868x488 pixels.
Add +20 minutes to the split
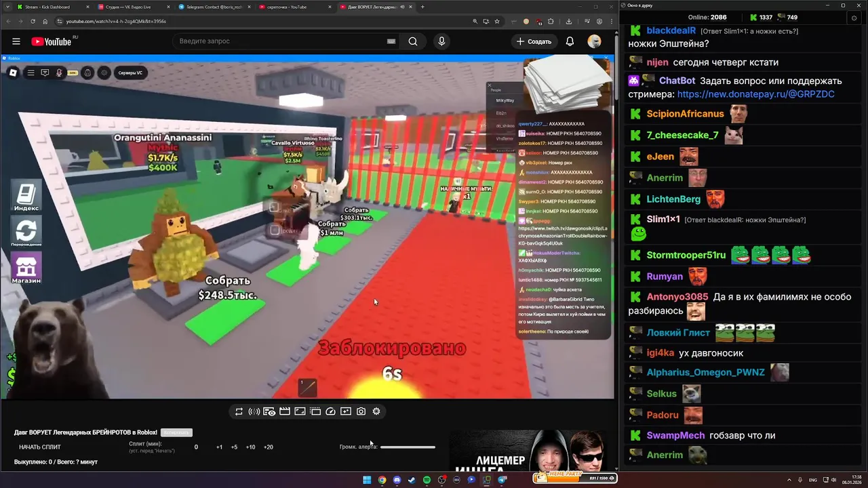click(x=268, y=447)
